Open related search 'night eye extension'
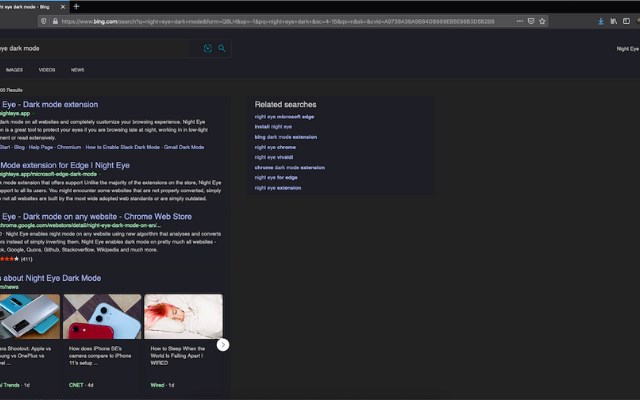The image size is (640, 400). point(278,188)
